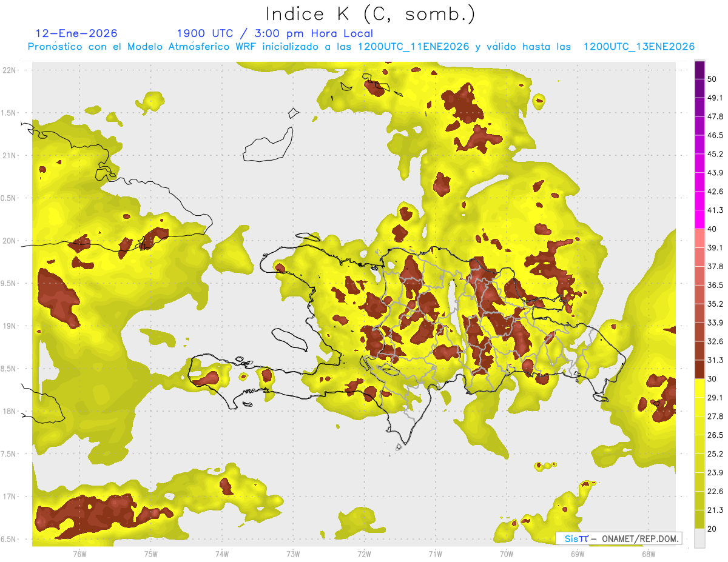Click the forecast date '12-Ene-2026'
This screenshot has width=728, height=562.
76,33
